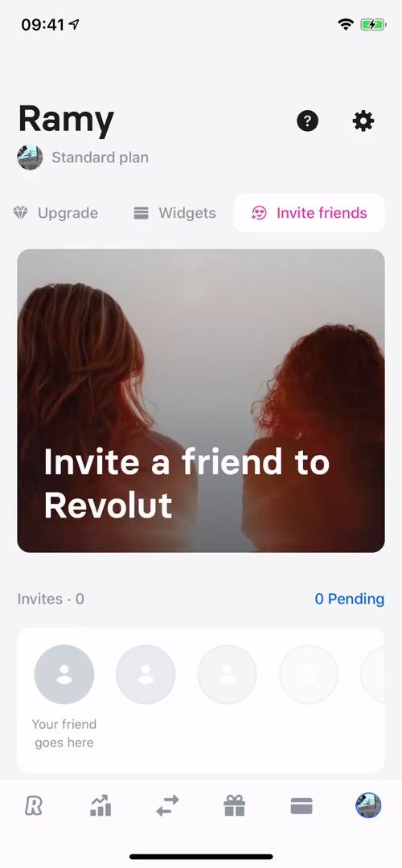The height and width of the screenshot is (868, 402).
Task: Open the help question mark icon
Action: point(307,121)
